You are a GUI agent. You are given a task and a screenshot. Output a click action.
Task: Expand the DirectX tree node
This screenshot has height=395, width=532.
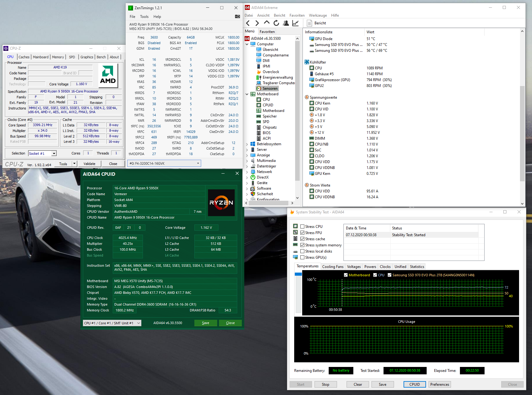tap(247, 177)
